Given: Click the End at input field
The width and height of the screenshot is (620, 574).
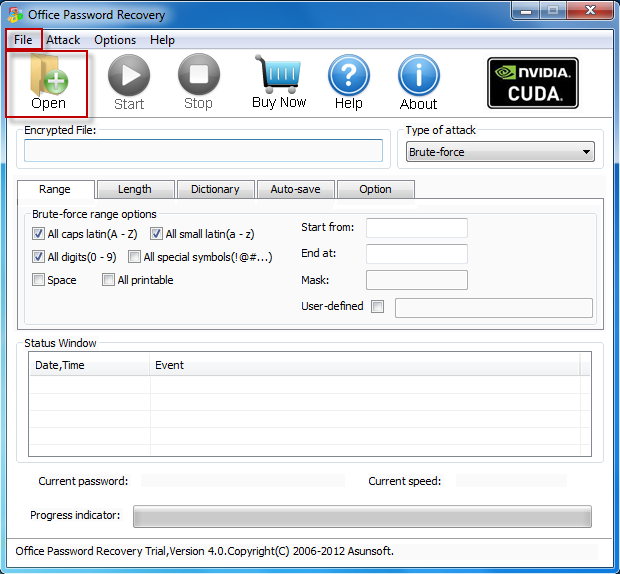Looking at the screenshot, I should [417, 254].
